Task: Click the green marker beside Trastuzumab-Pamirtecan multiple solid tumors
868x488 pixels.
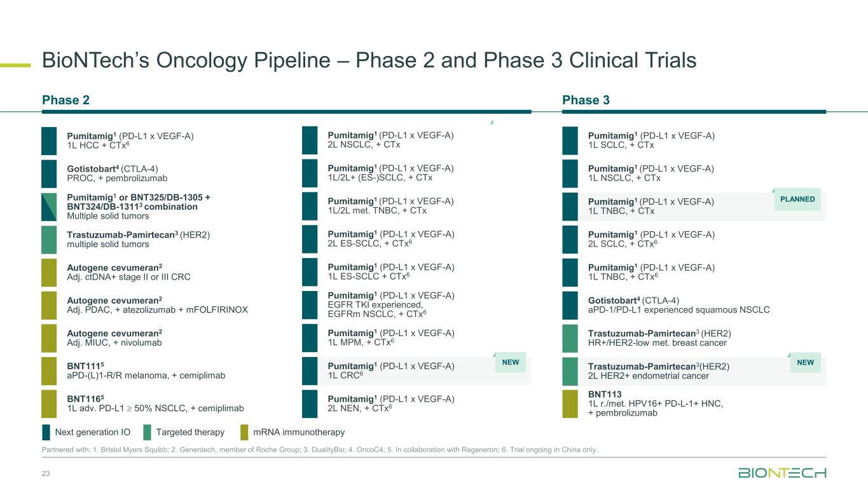Action: click(x=49, y=240)
